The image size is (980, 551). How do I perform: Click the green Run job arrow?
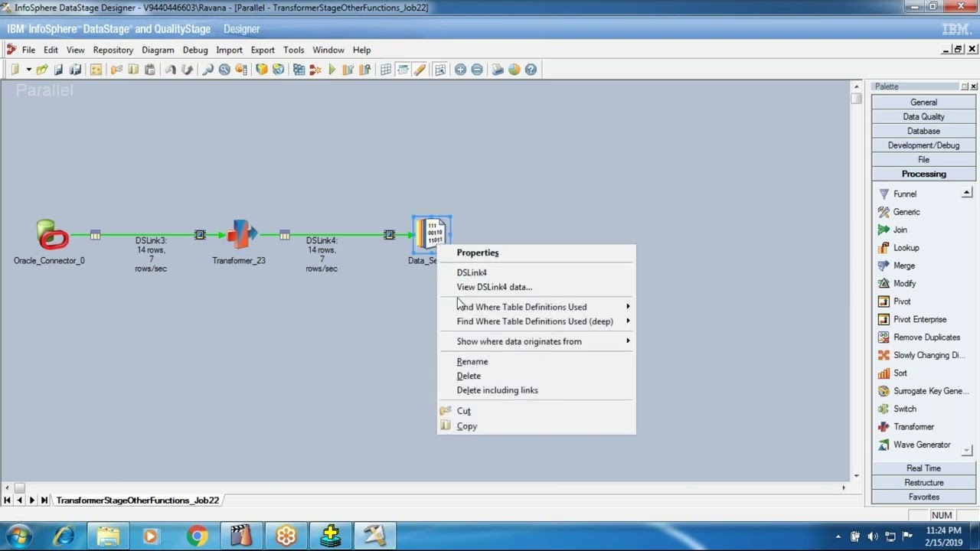pos(332,70)
